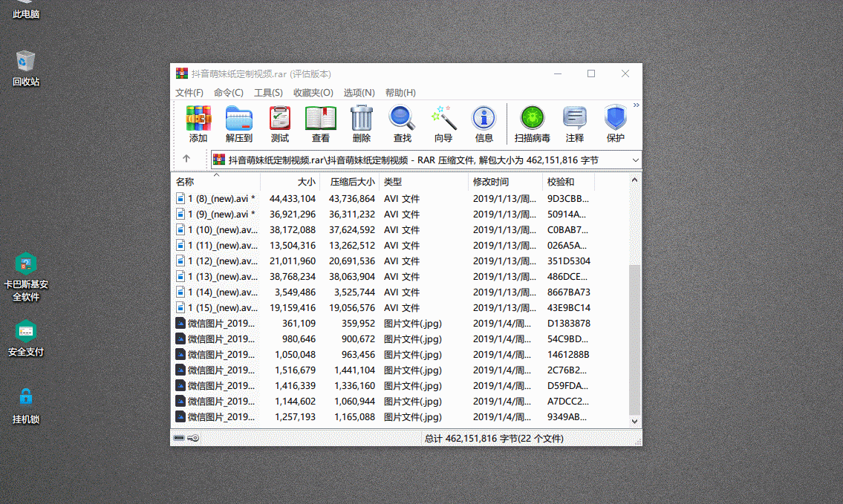Click the scrollbar down arrow
This screenshot has width=843, height=504.
pos(633,421)
